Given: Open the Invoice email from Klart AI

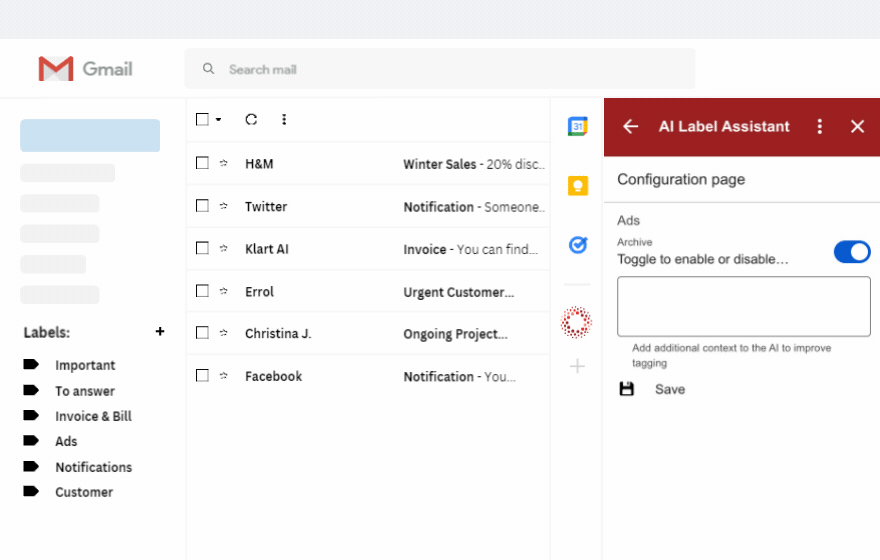Looking at the screenshot, I should pyautogui.click(x=368, y=249).
